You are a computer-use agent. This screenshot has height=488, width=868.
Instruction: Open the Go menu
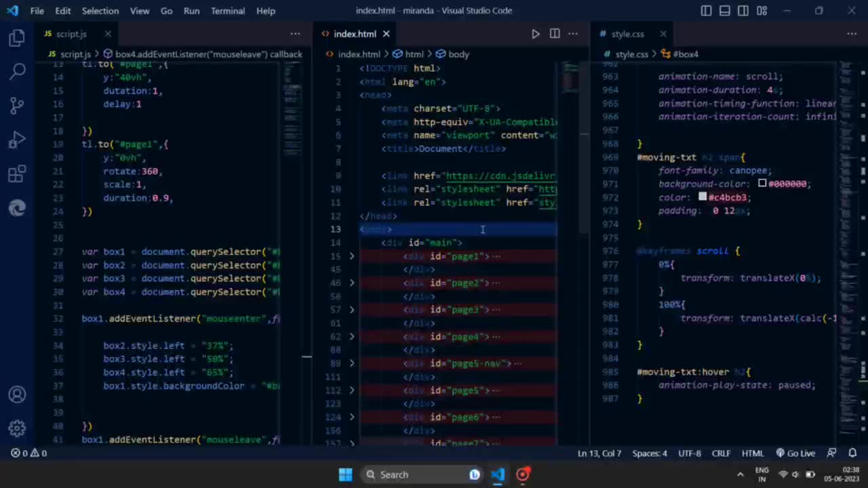click(x=167, y=11)
